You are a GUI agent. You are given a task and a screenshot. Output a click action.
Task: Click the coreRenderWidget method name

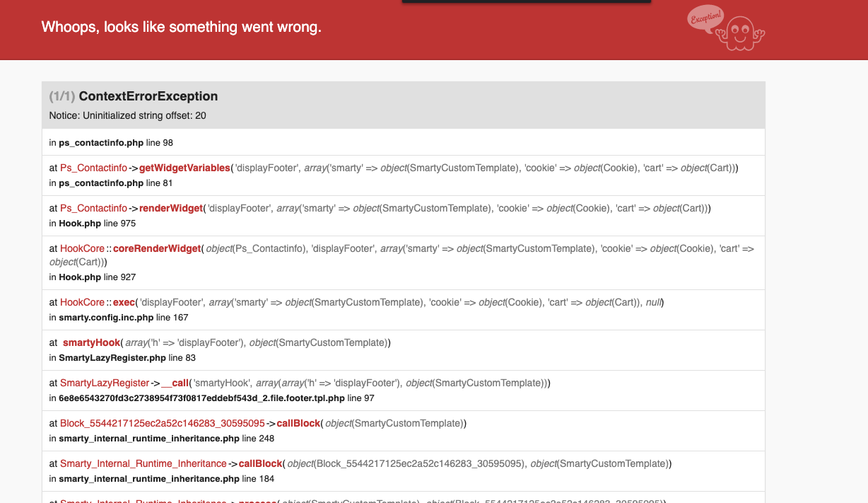pyautogui.click(x=157, y=249)
